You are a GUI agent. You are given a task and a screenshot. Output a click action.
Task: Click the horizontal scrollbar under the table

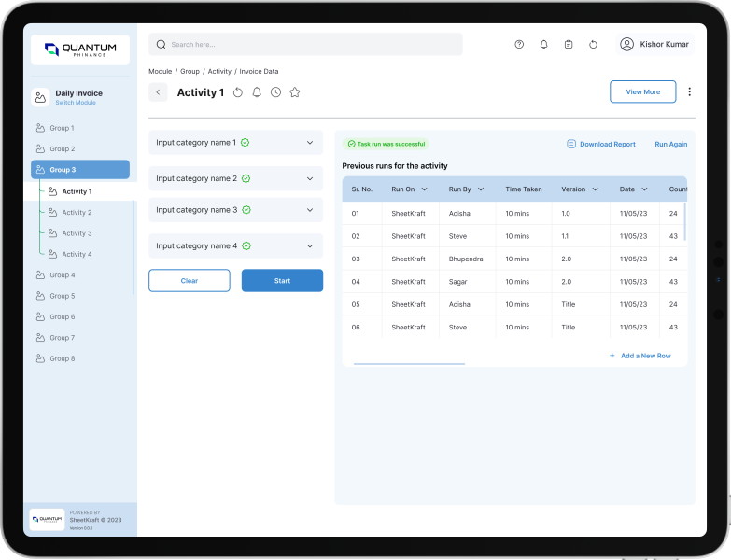pos(409,364)
